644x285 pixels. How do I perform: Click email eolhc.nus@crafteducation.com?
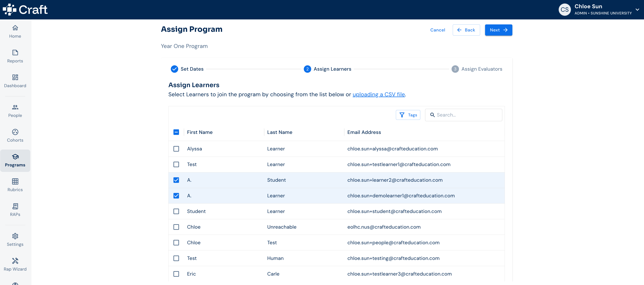click(384, 227)
